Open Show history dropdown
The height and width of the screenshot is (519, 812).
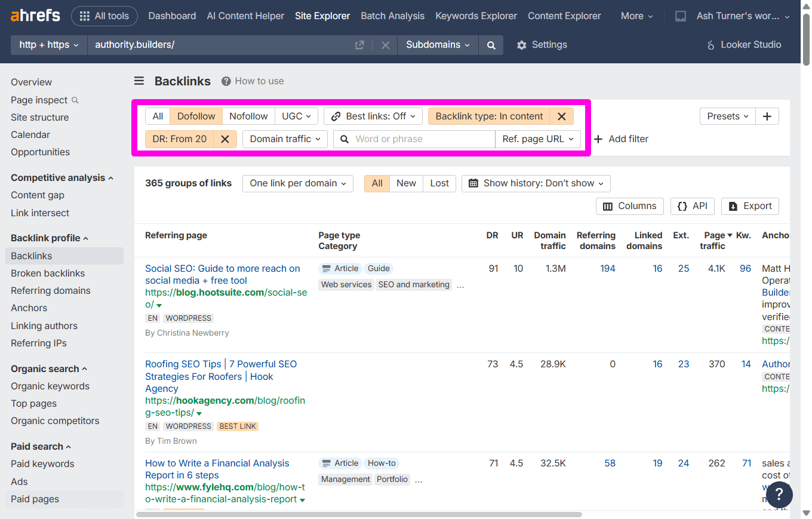(x=536, y=183)
